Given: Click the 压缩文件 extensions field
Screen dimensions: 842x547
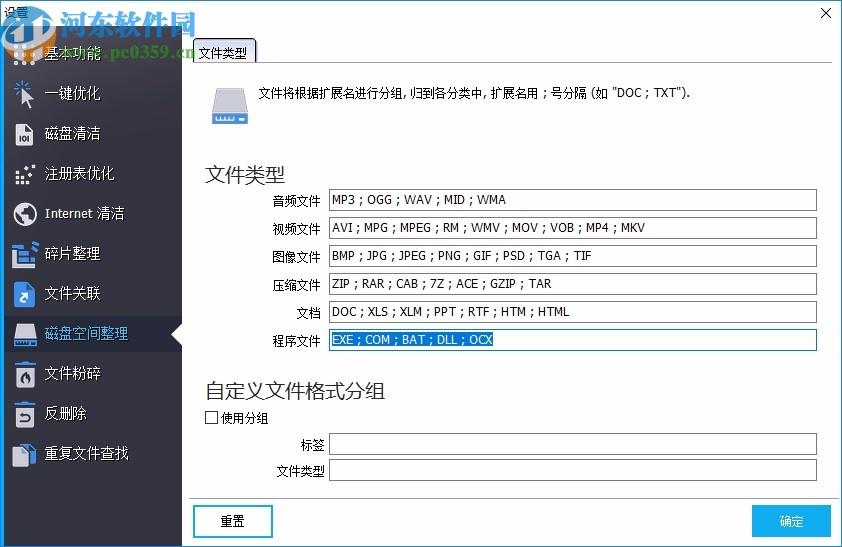Looking at the screenshot, I should click(572, 284).
